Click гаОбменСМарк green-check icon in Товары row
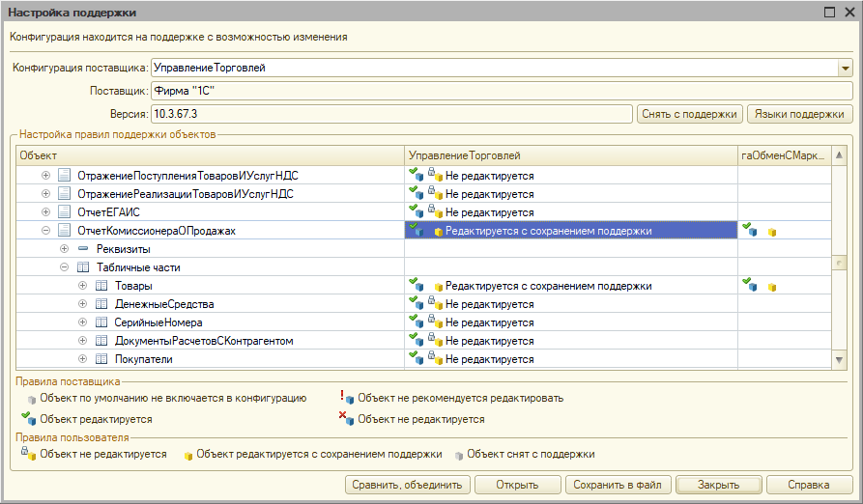Screen dimensions: 863x504 tap(750, 285)
